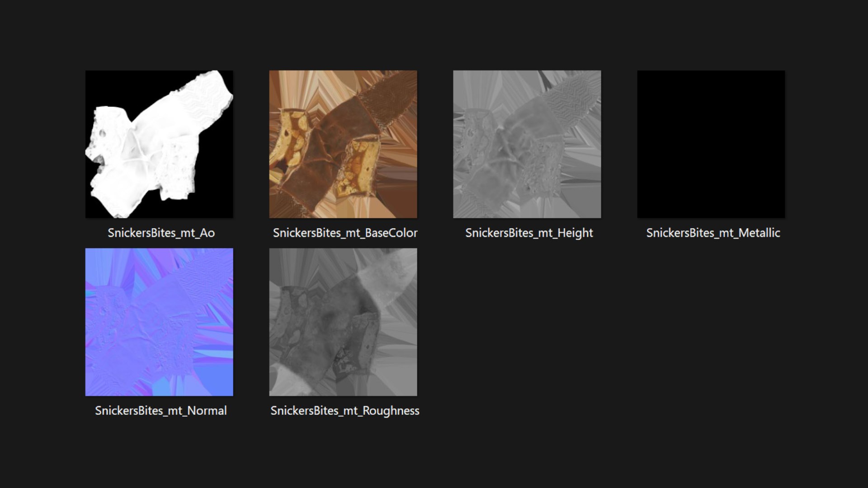Image resolution: width=868 pixels, height=488 pixels.
Task: Select the SnickersBites_mt_Roughness file name label
Action: pyautogui.click(x=345, y=411)
